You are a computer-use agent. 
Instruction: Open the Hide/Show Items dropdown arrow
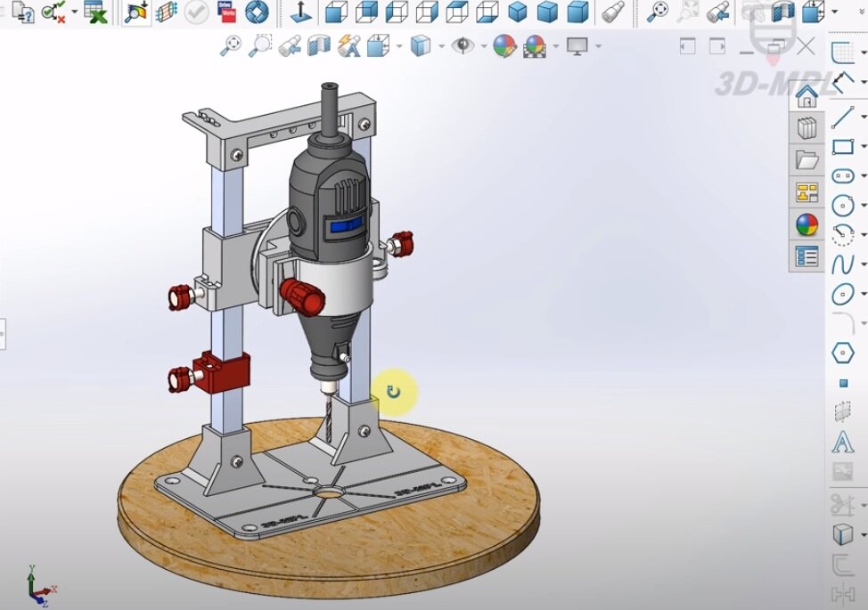(483, 46)
